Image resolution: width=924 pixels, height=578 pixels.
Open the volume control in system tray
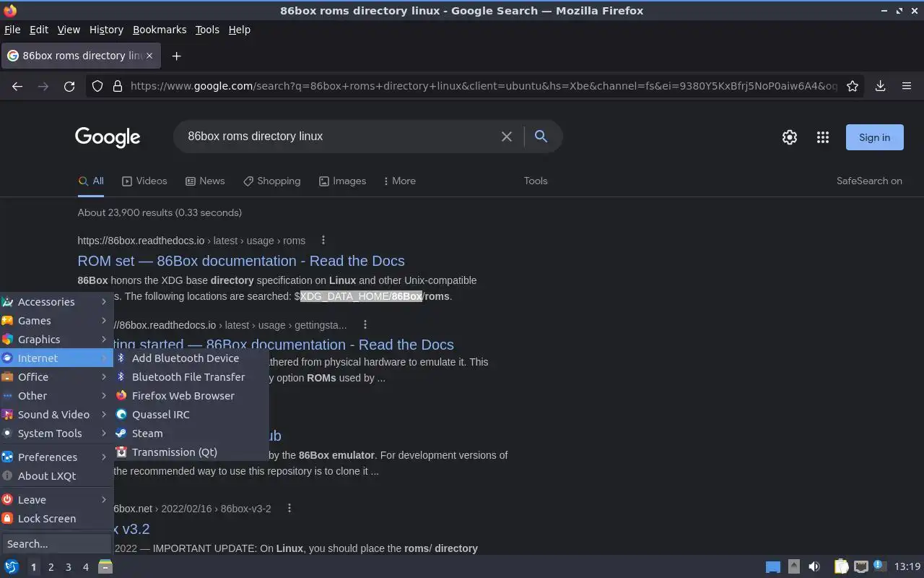(x=814, y=566)
